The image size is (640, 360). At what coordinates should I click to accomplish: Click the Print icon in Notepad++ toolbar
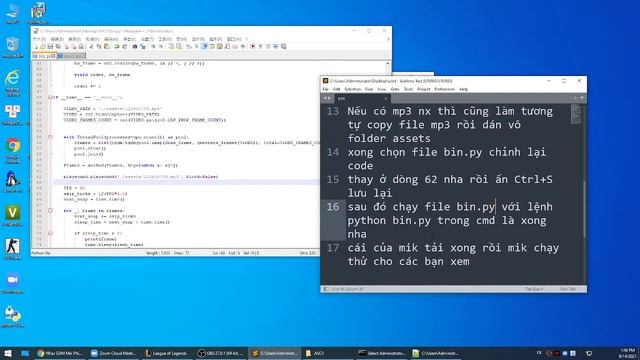pos(81,47)
